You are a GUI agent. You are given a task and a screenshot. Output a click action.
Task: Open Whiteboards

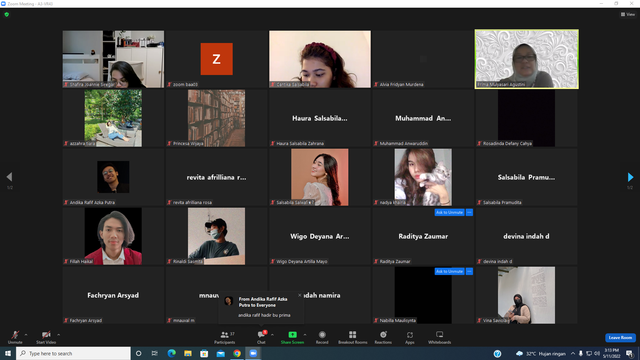coord(440,337)
